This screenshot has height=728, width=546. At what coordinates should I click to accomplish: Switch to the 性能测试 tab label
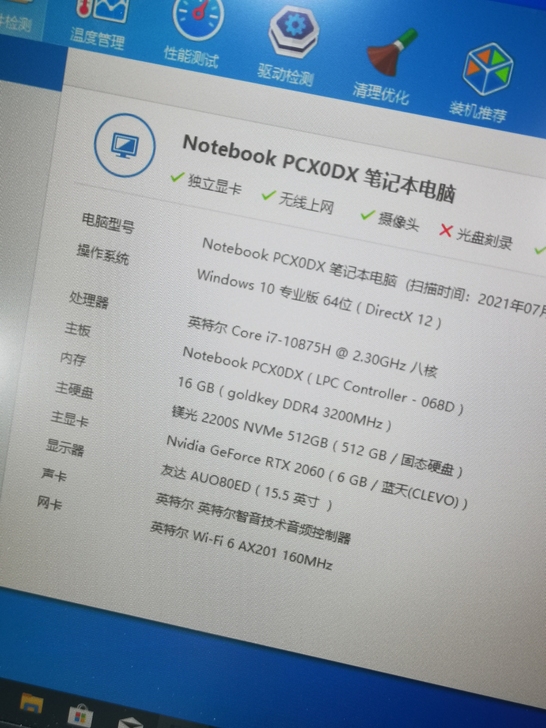click(191, 57)
